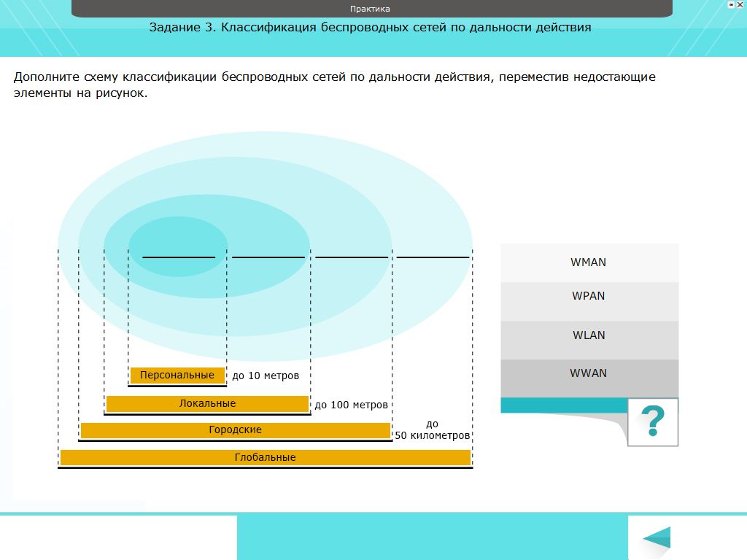The image size is (747, 560).
Task: Click the Городские orange bar
Action: (236, 430)
